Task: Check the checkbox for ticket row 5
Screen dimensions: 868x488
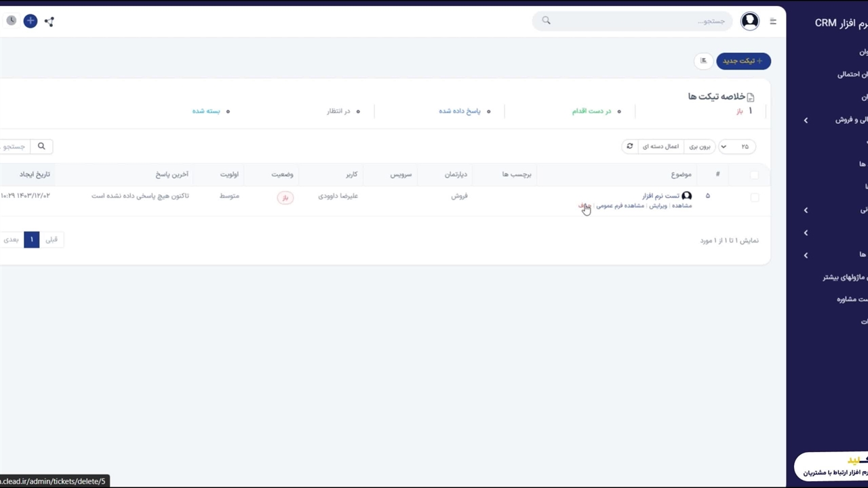Action: tap(754, 197)
